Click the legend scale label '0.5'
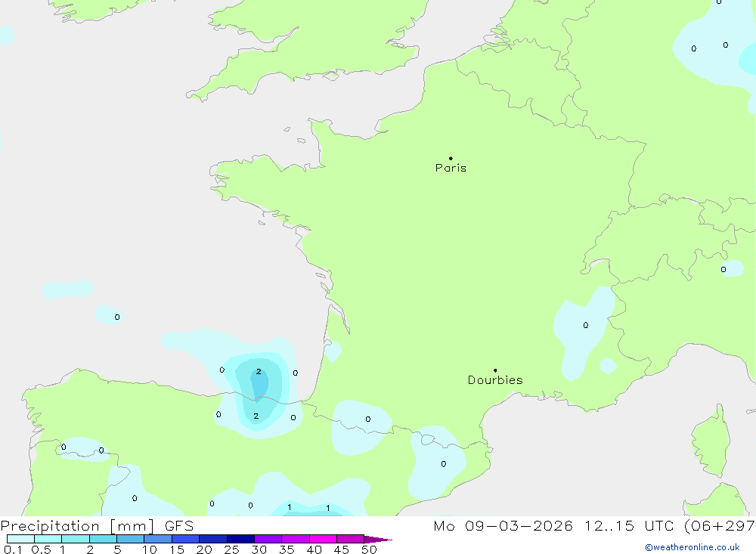756x554 pixels. point(41,549)
